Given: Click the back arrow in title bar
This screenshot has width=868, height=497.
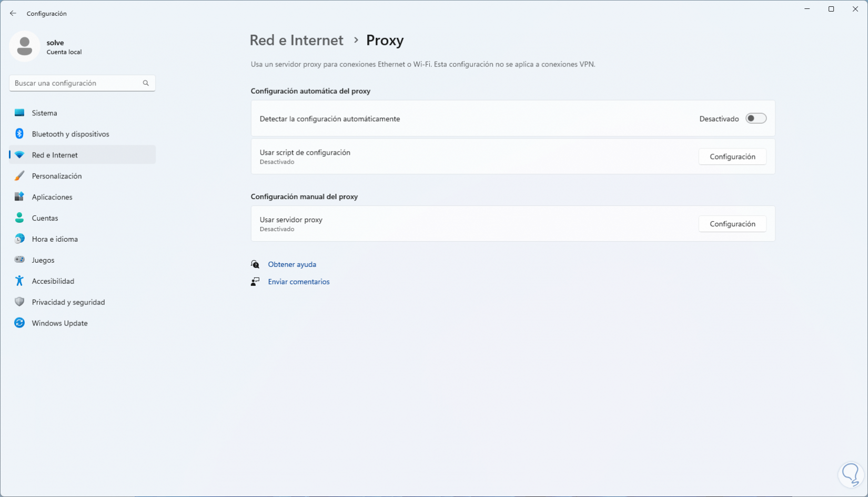Looking at the screenshot, I should (13, 13).
